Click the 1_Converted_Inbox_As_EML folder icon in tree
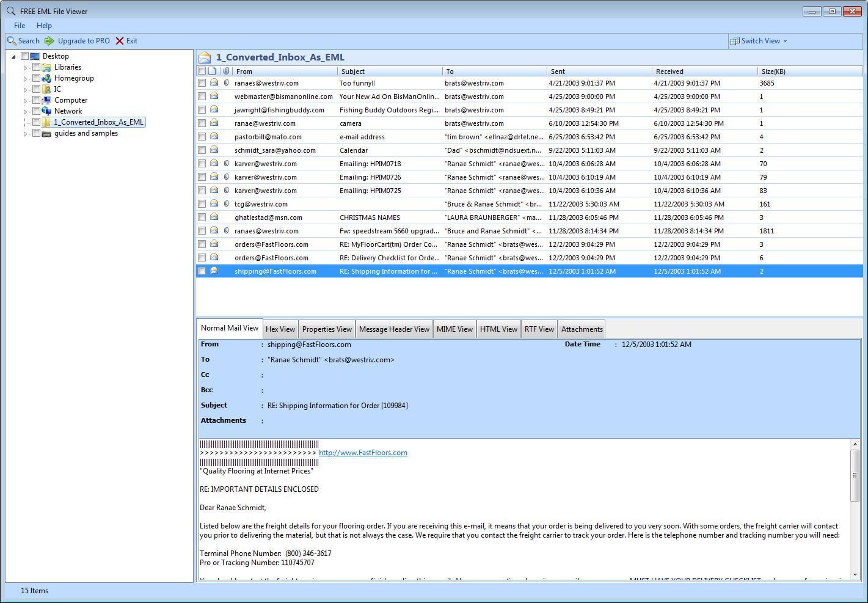Image resolution: width=868 pixels, height=603 pixels. tap(46, 122)
